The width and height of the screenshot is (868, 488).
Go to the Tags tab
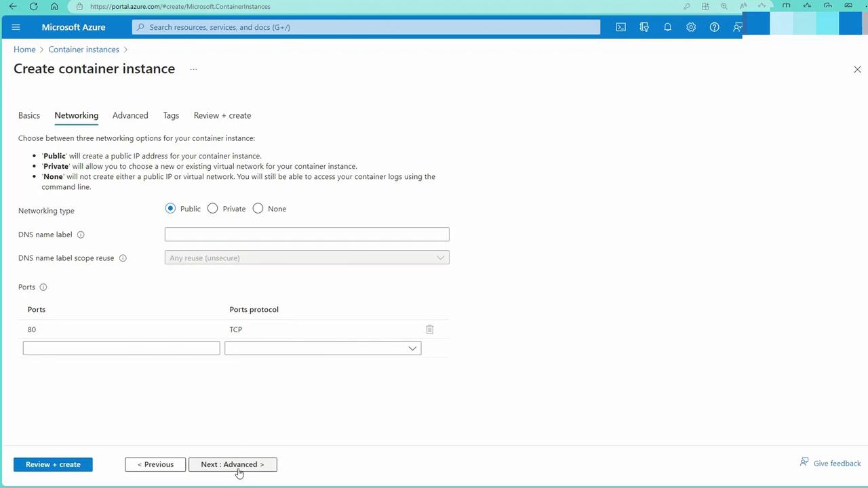click(171, 115)
